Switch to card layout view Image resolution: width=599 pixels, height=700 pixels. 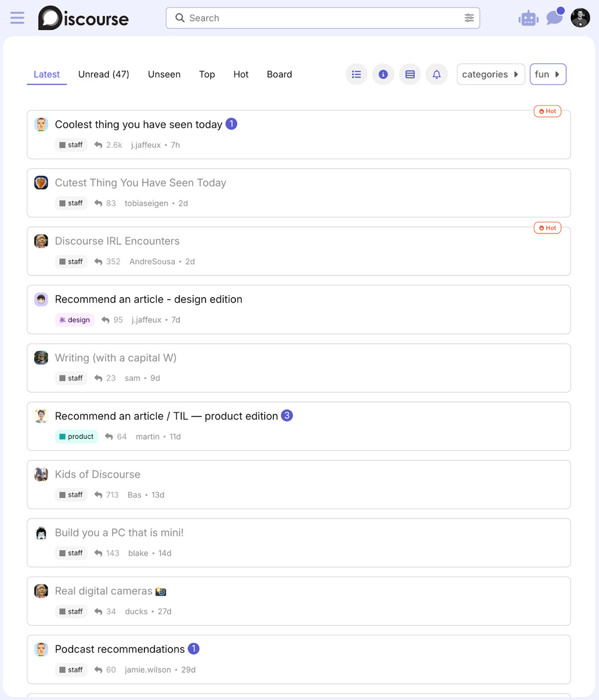410,74
